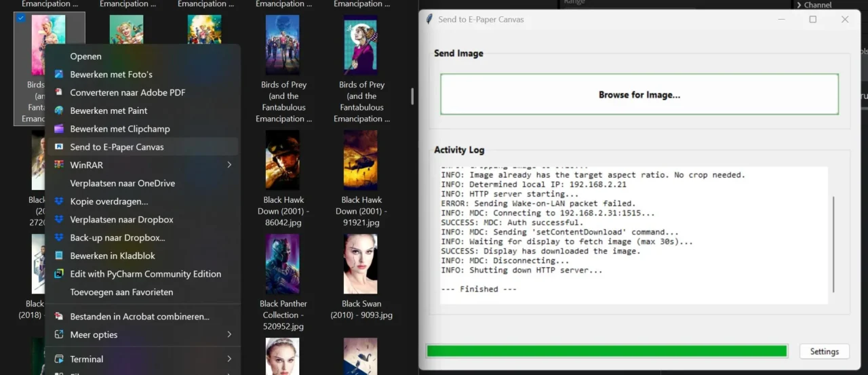Click the PyCharm Community Edition icon
Screen dimensions: 868x375
tap(59, 274)
